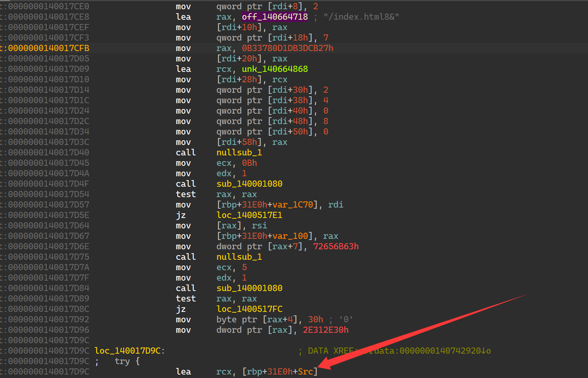Open nullsub_1 call at address 140017D40
The height and width of the screenshot is (378, 588).
pyautogui.click(x=239, y=153)
